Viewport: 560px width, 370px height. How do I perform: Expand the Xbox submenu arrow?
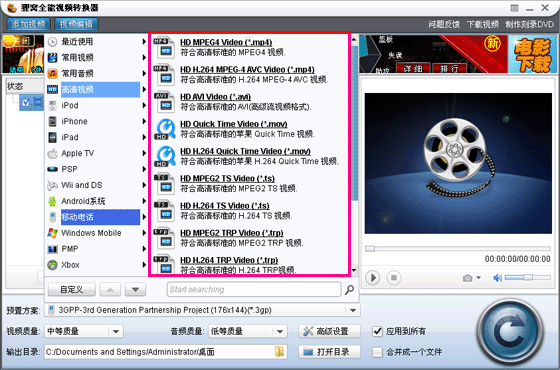coord(144,265)
